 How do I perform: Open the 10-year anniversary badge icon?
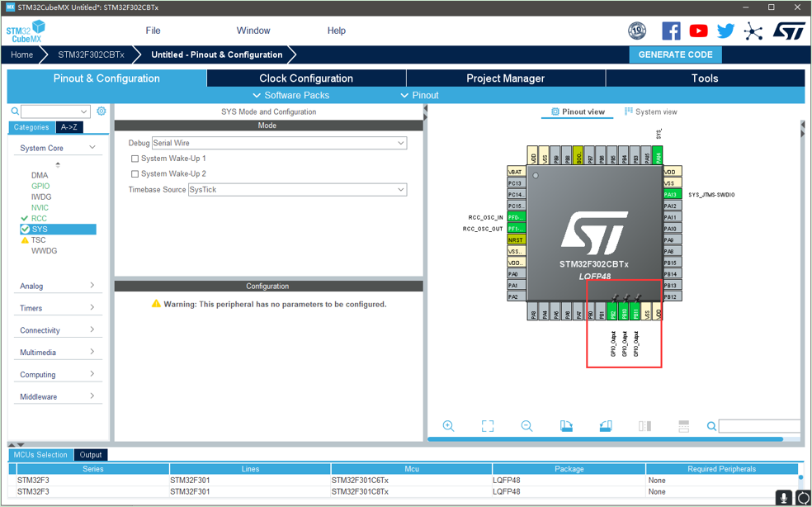[637, 31]
